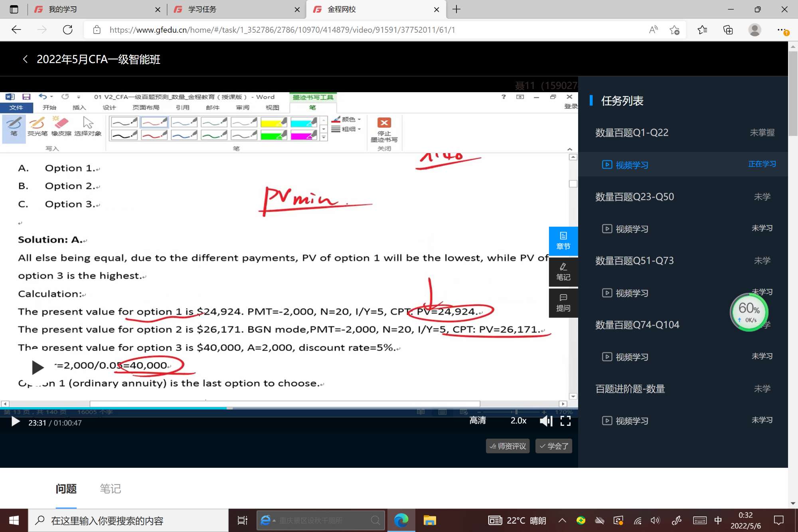Open the 文件 tab in Word
Image resolution: width=798 pixels, height=532 pixels.
(x=16, y=107)
